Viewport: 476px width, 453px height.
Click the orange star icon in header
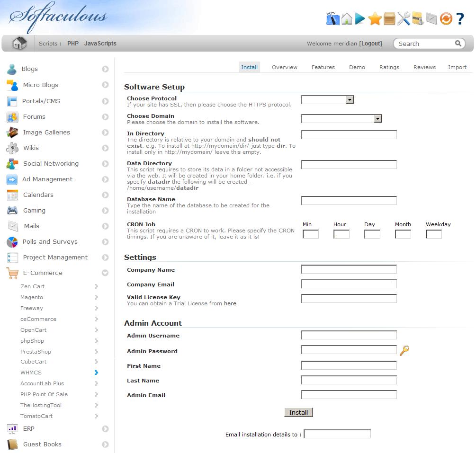(375, 19)
